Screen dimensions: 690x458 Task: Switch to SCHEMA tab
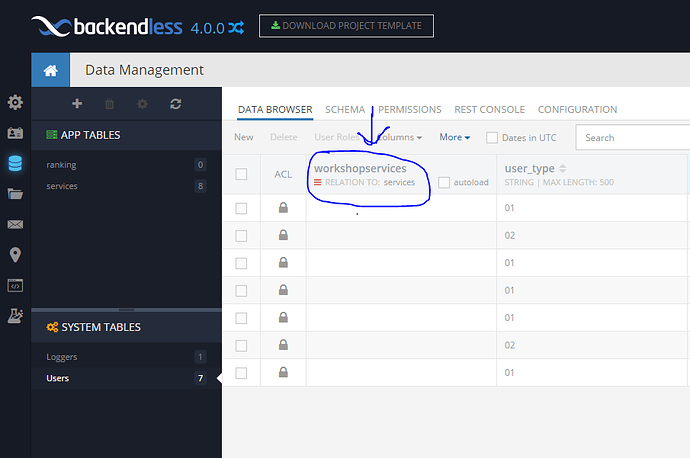(345, 110)
